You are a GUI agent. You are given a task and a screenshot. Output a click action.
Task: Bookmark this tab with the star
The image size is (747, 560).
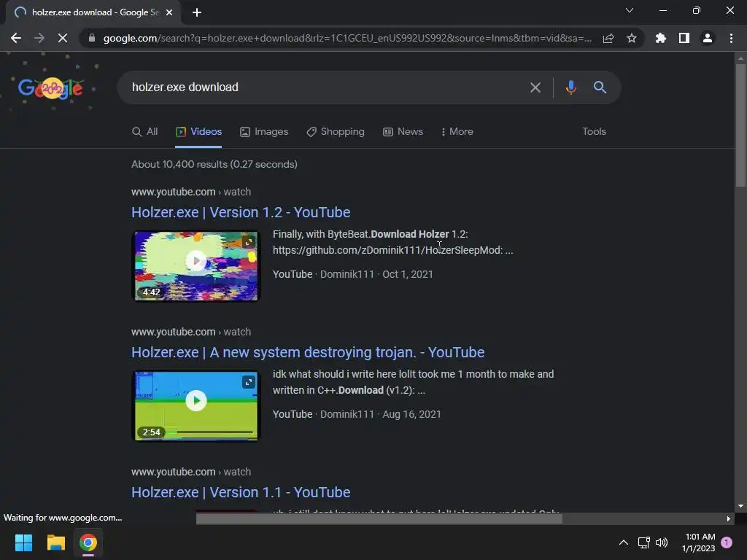[x=632, y=38]
